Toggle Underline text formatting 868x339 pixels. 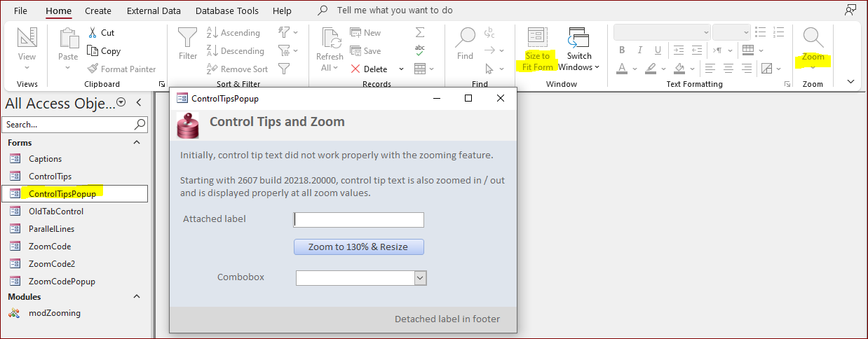coord(657,50)
